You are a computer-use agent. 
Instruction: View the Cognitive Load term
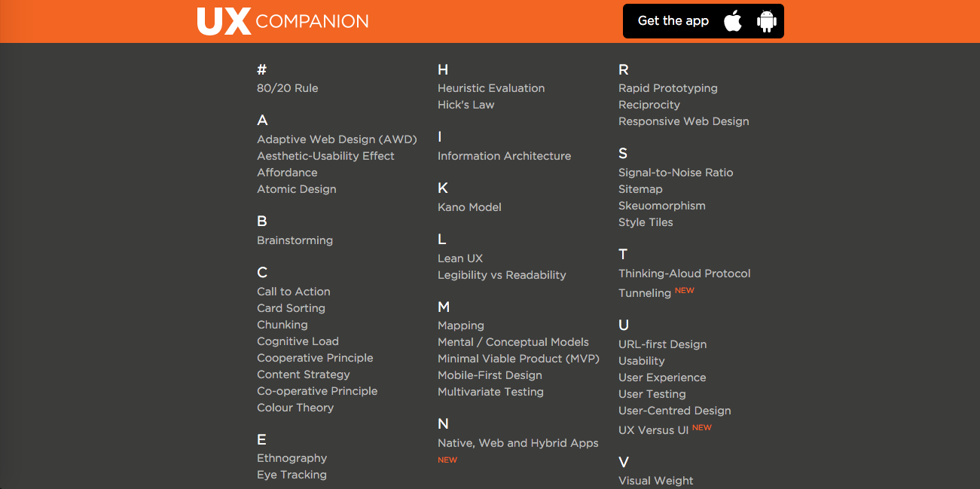click(298, 341)
